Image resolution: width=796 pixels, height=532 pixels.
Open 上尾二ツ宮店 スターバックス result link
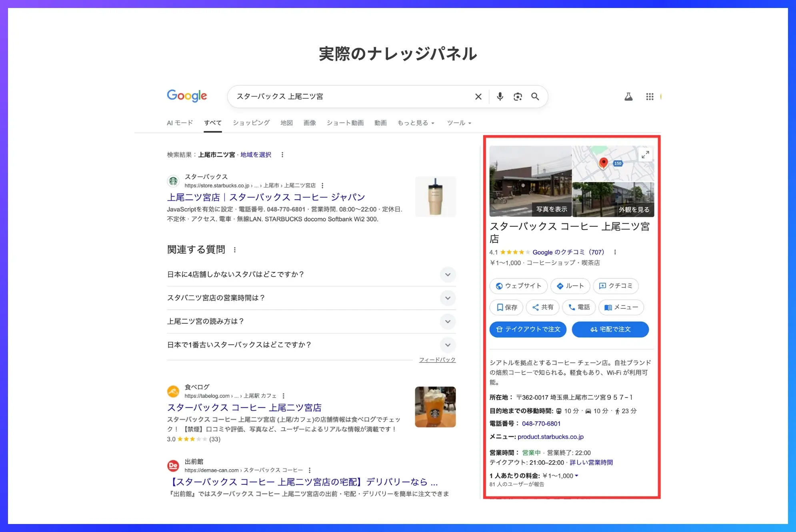pyautogui.click(x=266, y=197)
